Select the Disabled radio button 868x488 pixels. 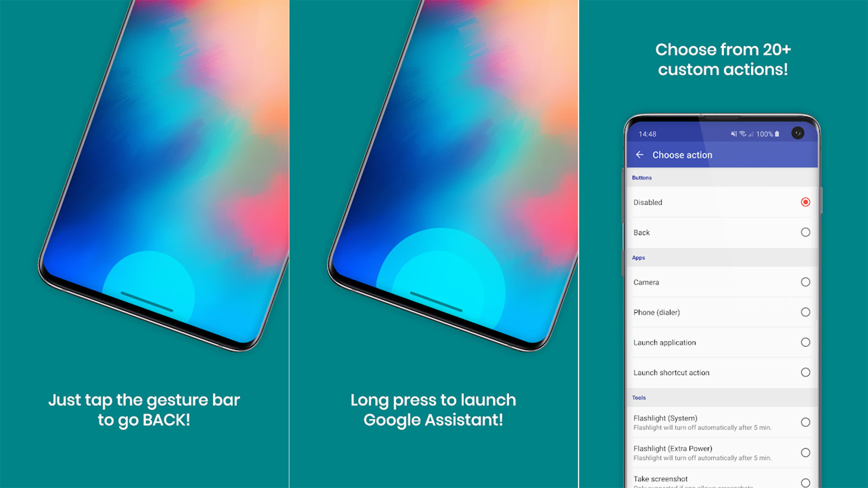coord(806,202)
